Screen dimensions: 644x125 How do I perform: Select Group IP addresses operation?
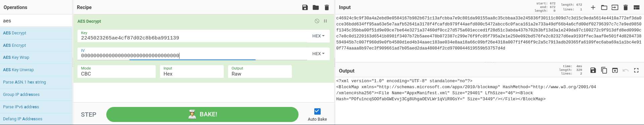36,95
